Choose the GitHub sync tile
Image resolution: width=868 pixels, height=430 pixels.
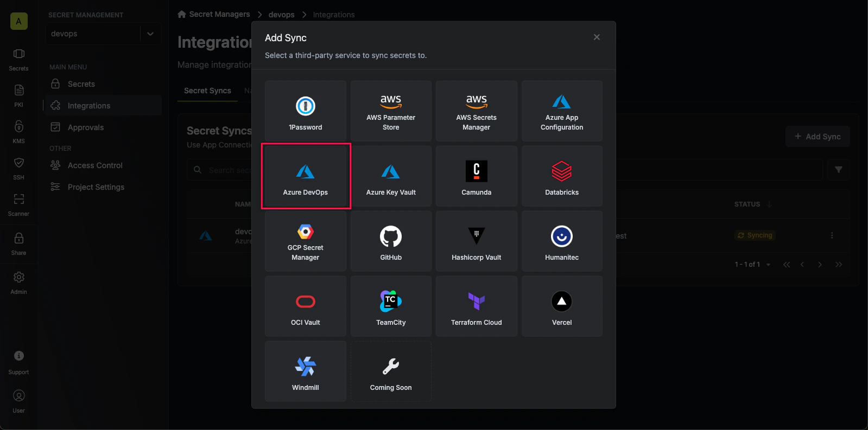click(391, 241)
